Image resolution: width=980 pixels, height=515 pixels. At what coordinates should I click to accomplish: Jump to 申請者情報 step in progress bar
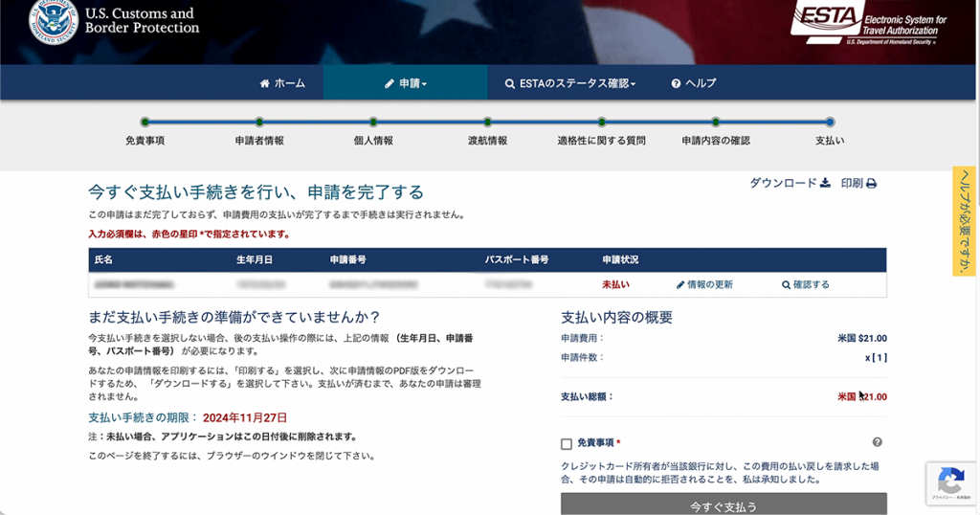point(259,123)
